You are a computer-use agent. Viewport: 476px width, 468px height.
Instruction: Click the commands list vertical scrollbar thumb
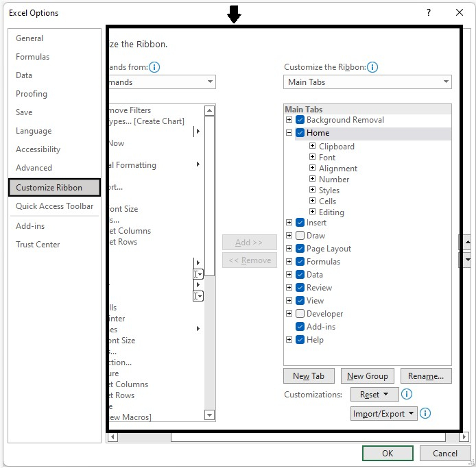[x=209, y=196]
